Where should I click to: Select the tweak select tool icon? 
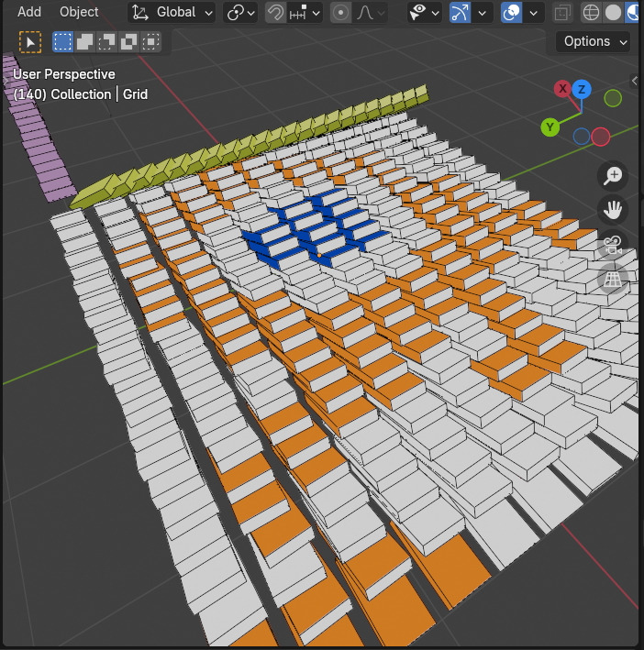pos(30,42)
